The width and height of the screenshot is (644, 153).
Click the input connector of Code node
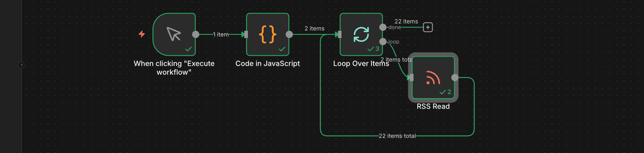pyautogui.click(x=246, y=34)
